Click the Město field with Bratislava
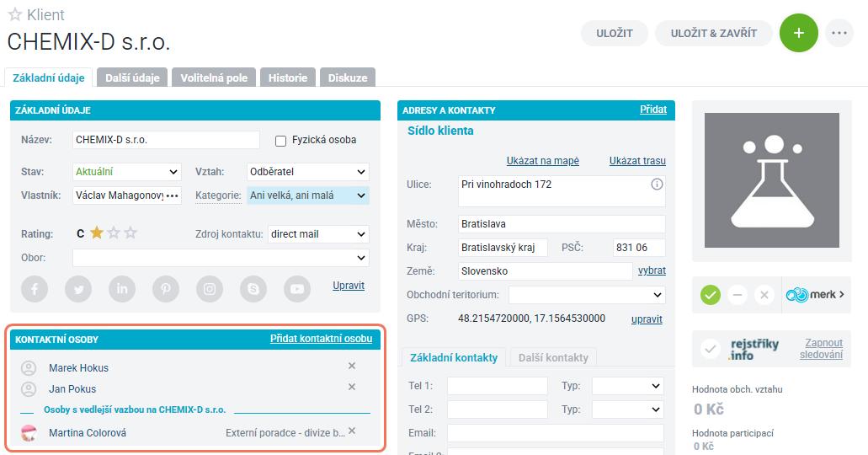Image resolution: width=868 pixels, height=455 pixels. point(562,224)
